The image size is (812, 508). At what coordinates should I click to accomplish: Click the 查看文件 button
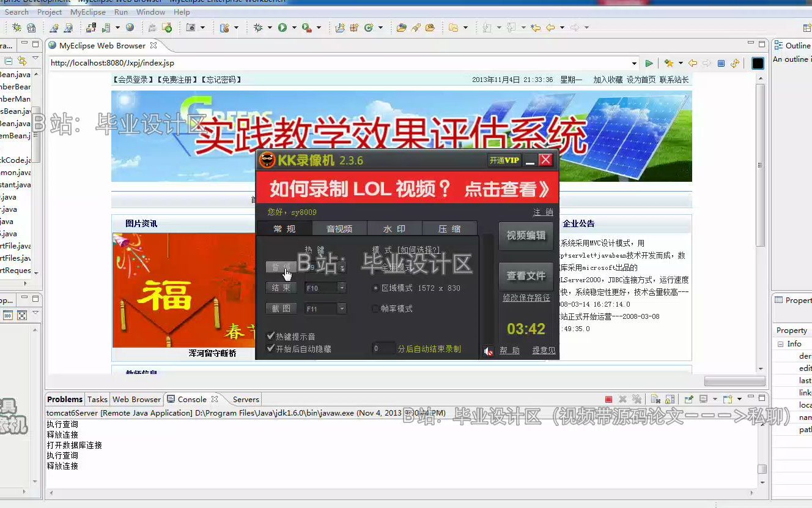[x=526, y=276]
